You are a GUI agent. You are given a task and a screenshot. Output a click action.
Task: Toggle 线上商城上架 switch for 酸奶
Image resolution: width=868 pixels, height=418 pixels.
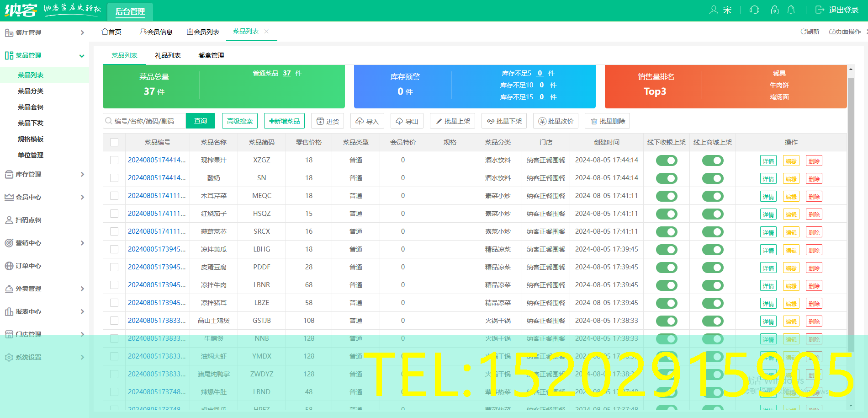tap(713, 178)
